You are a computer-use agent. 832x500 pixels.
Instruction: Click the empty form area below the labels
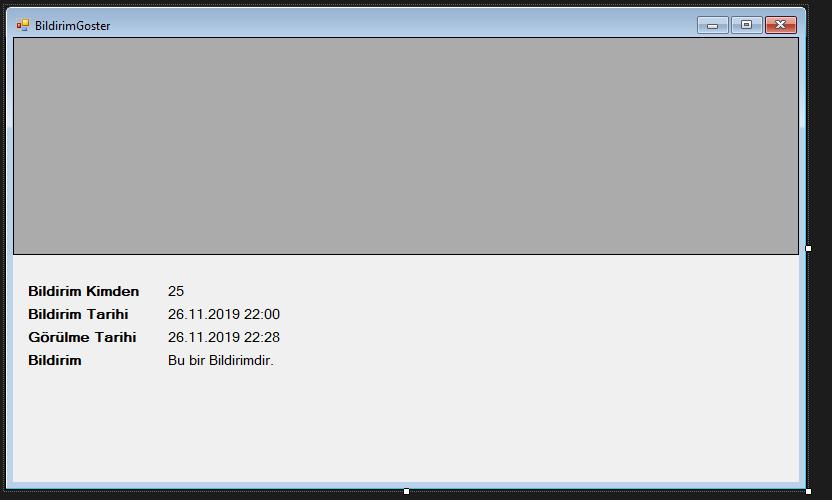406,425
